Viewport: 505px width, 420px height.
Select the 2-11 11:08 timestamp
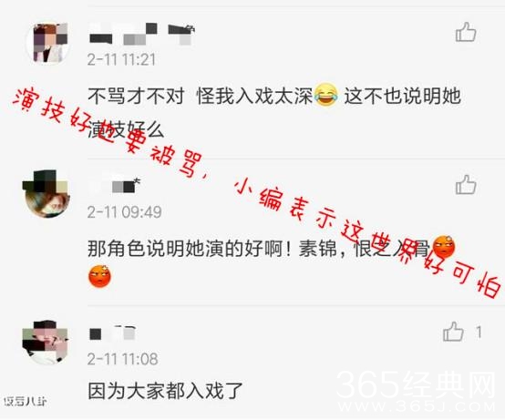coord(123,359)
